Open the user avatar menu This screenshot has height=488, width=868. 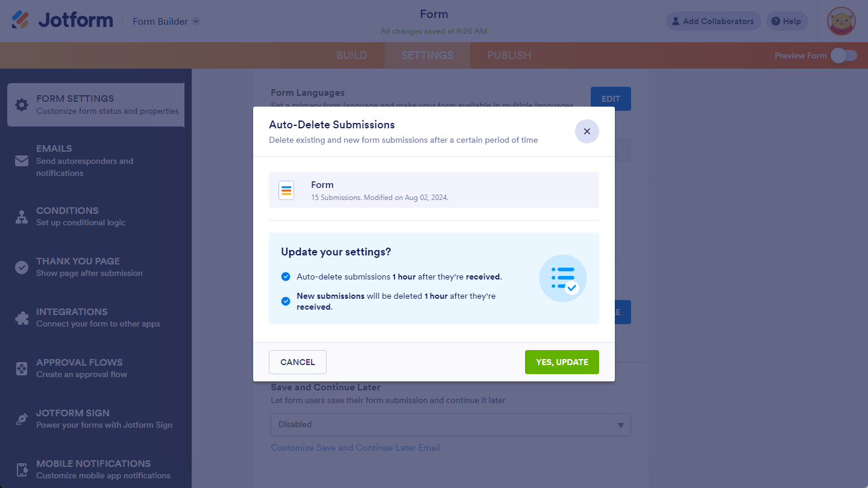coord(841,22)
